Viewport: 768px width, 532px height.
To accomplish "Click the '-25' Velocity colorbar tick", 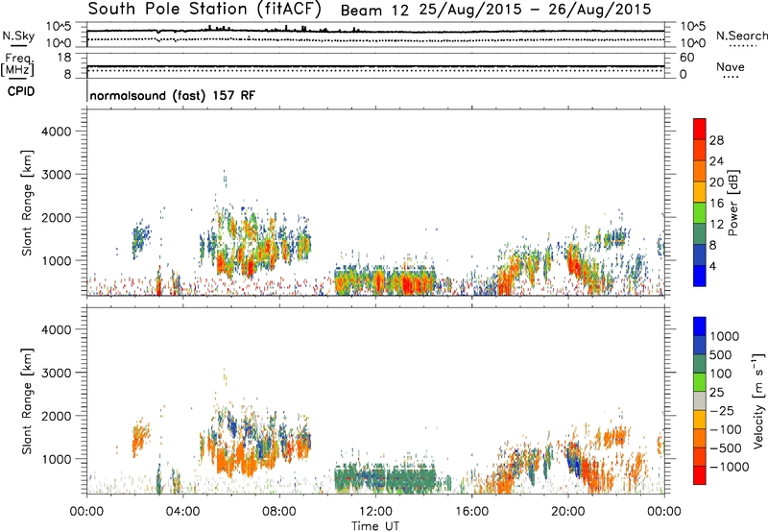I will [x=722, y=411].
